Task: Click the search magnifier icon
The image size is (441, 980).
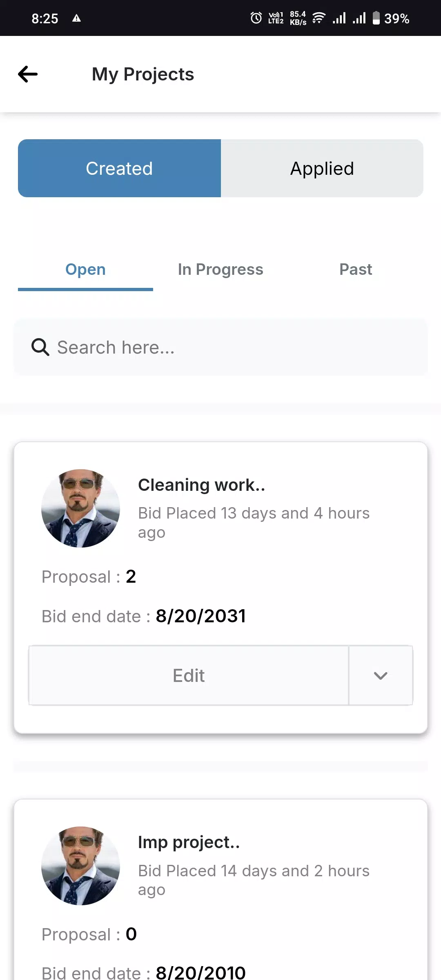Action: pos(40,347)
